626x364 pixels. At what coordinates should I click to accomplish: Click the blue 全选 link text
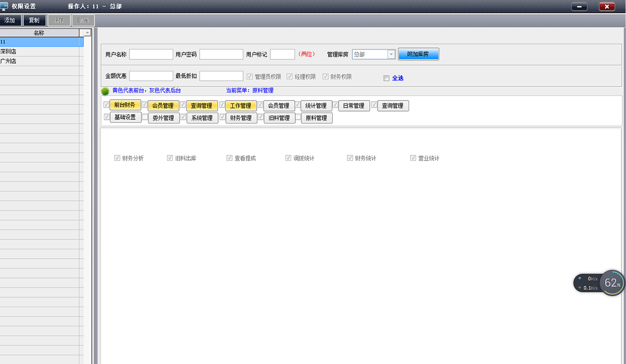coord(398,78)
